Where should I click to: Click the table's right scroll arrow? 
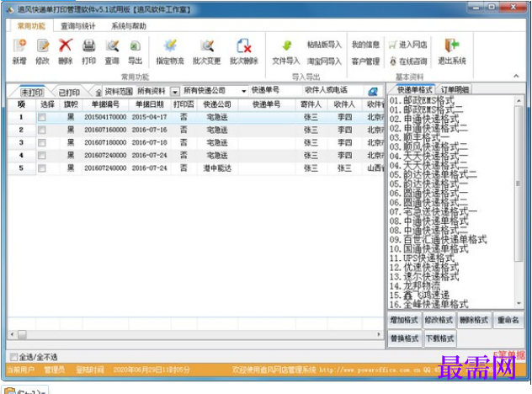pyautogui.click(x=379, y=334)
